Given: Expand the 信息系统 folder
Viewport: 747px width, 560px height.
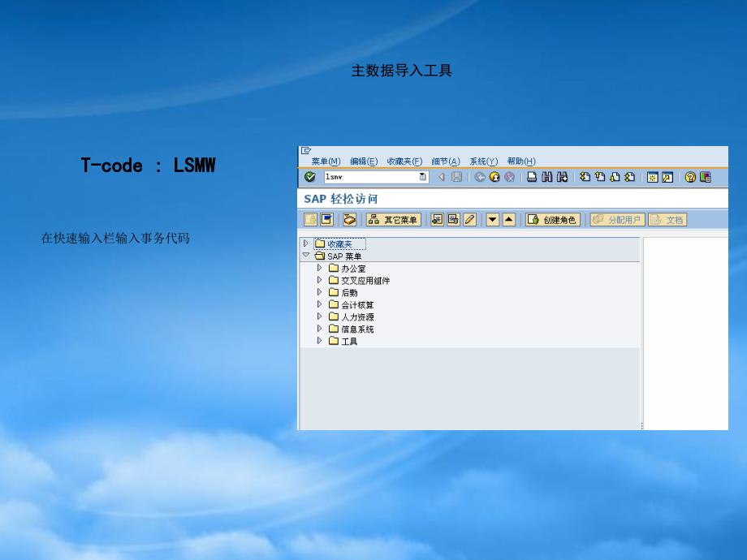Looking at the screenshot, I should 319,329.
